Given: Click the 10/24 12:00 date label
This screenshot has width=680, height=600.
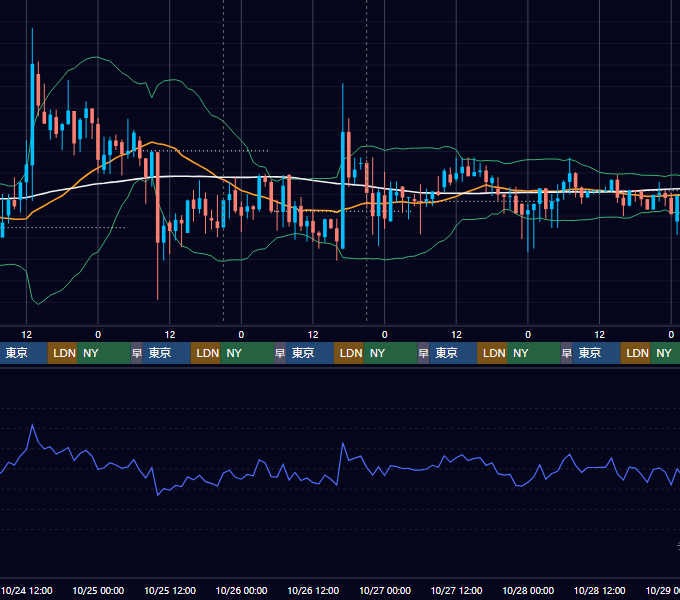Looking at the screenshot, I should [x=27, y=590].
